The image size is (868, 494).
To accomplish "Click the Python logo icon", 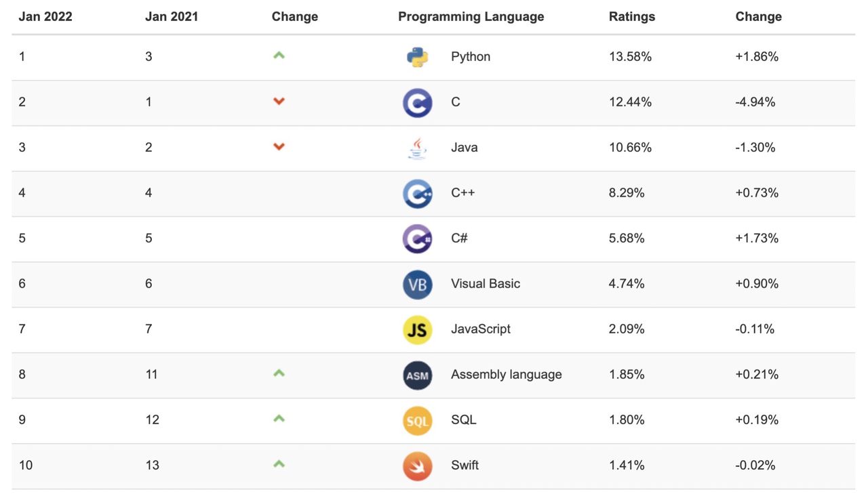I will 417,57.
